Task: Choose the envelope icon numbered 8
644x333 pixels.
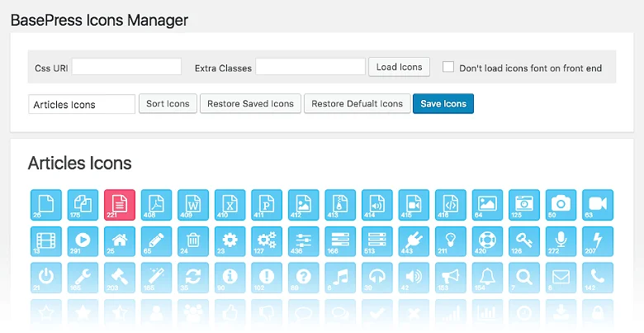Action: point(561,278)
